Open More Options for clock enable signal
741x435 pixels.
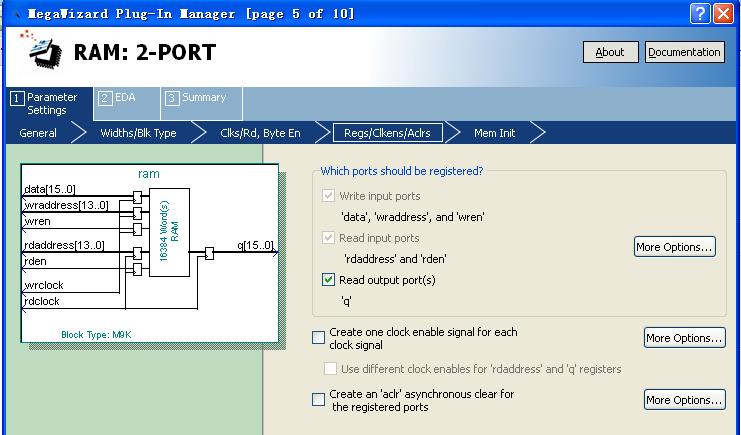pos(684,338)
